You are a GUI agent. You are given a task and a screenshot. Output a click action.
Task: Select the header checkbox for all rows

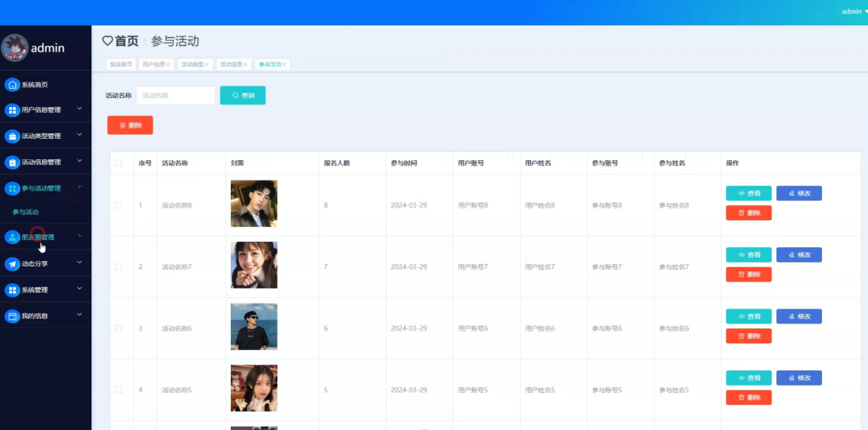pyautogui.click(x=119, y=163)
